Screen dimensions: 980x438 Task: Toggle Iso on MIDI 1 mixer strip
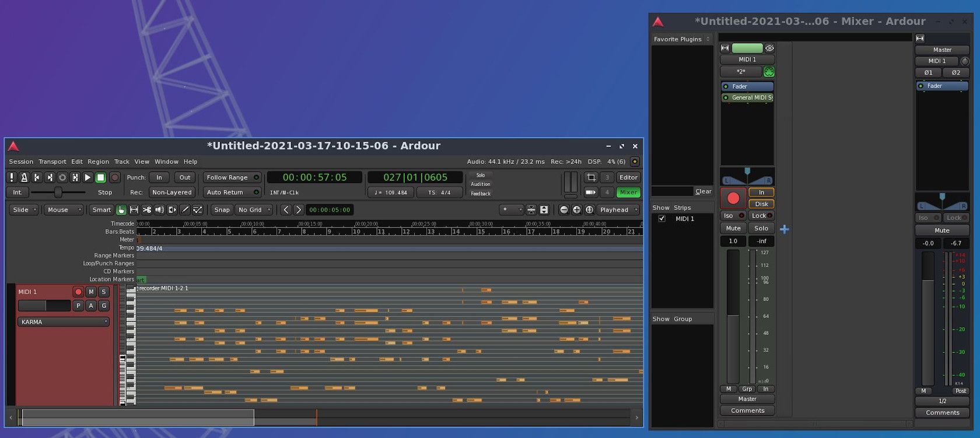coord(733,216)
